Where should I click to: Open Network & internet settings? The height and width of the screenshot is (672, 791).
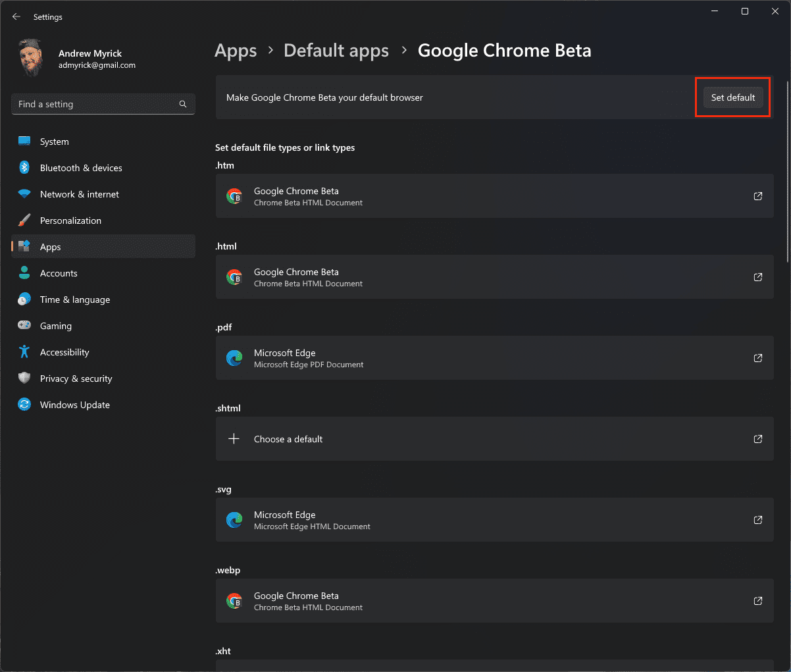[x=103, y=194]
